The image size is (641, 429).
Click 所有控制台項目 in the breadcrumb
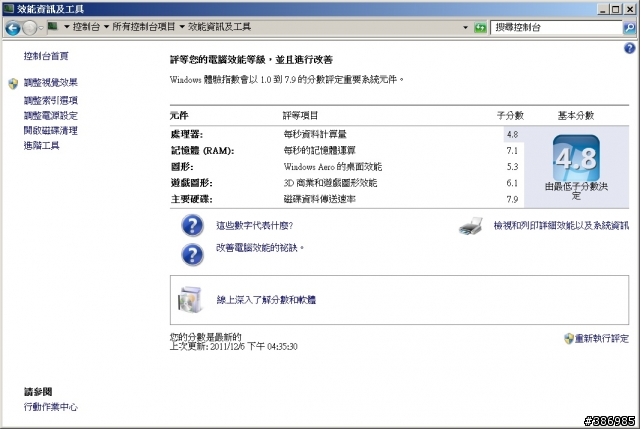(x=143, y=27)
